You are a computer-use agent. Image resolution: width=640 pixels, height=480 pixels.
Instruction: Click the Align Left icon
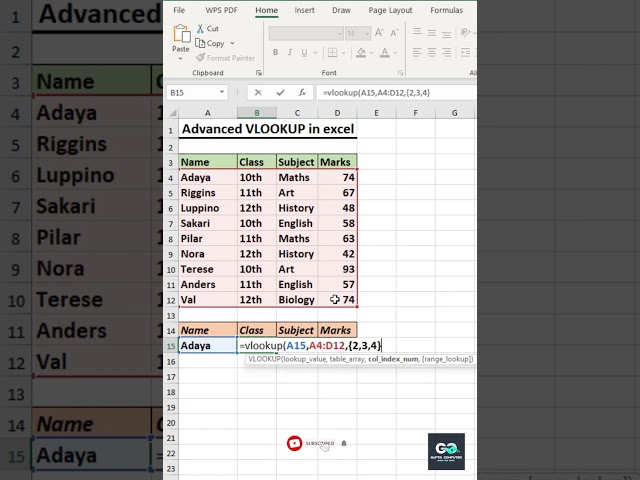[417, 52]
